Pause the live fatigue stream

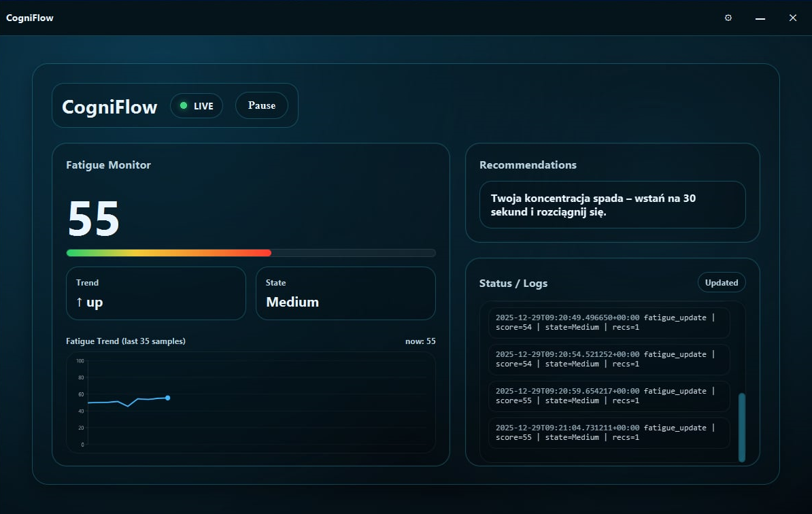tap(261, 105)
